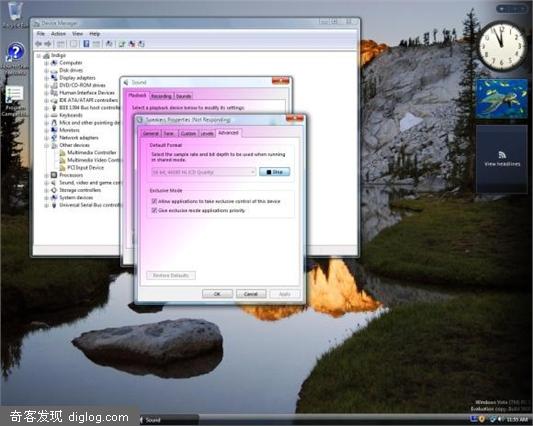Open the Action menu in Device Manager

pos(58,34)
